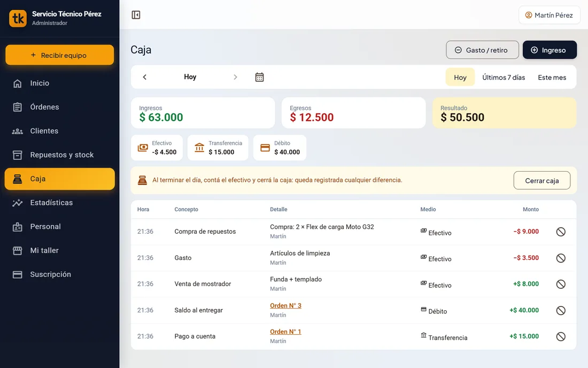This screenshot has width=588, height=368.
Task: Open Mi taller section
Action: (x=60, y=250)
